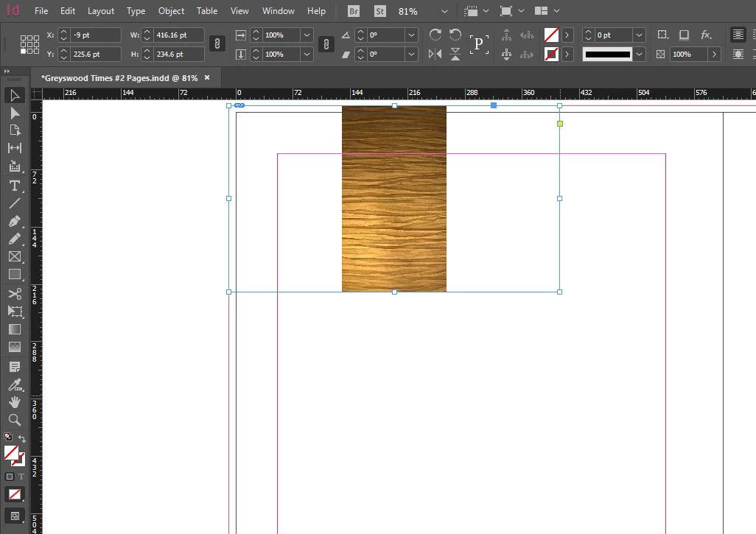
Task: Select the Free Transform tool
Action: coord(15,312)
